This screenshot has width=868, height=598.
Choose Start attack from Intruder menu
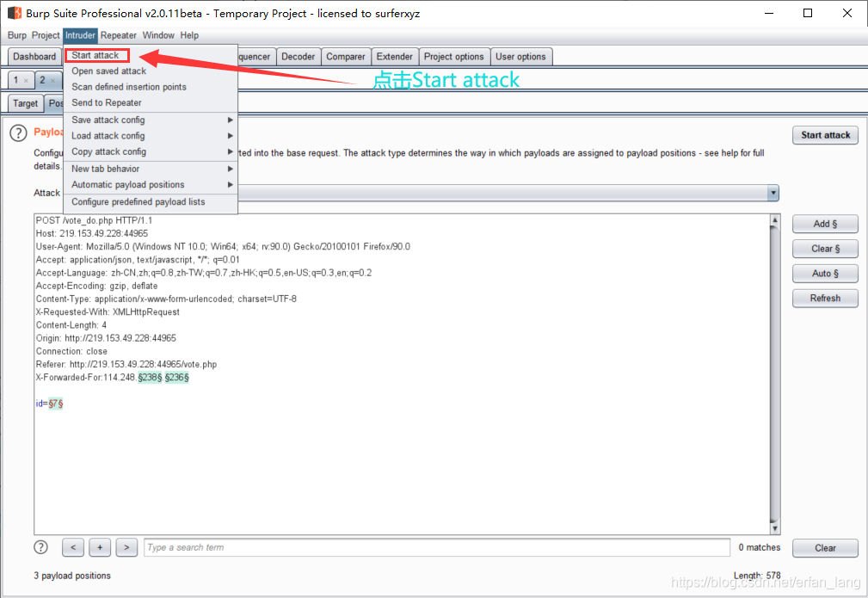coord(96,55)
